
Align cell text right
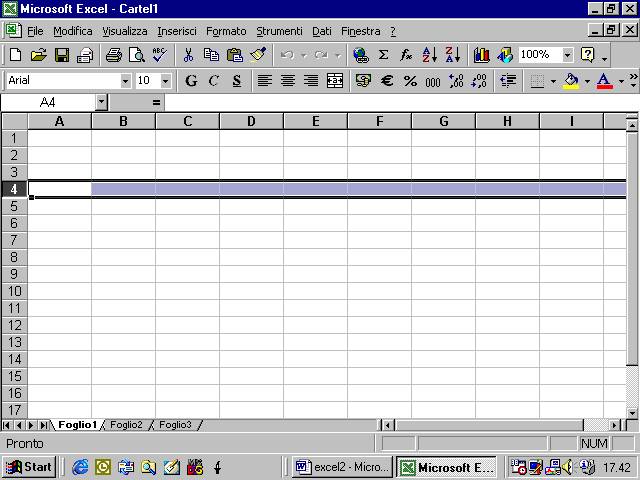pos(311,80)
